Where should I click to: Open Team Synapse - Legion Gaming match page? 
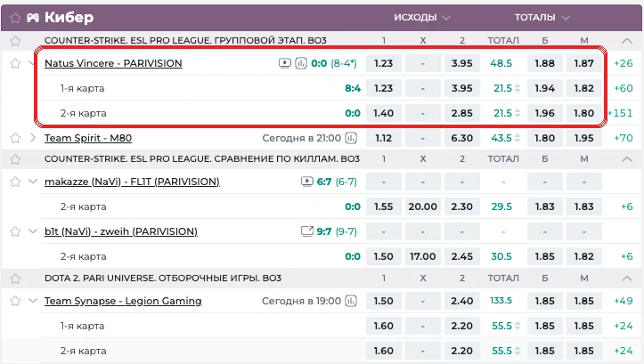(x=123, y=301)
